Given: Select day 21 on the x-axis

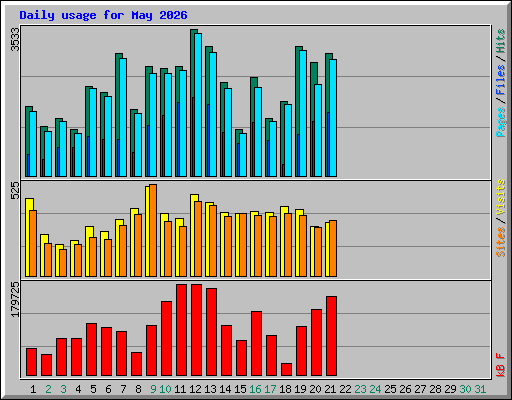Looking at the screenshot, I should click(x=330, y=389).
